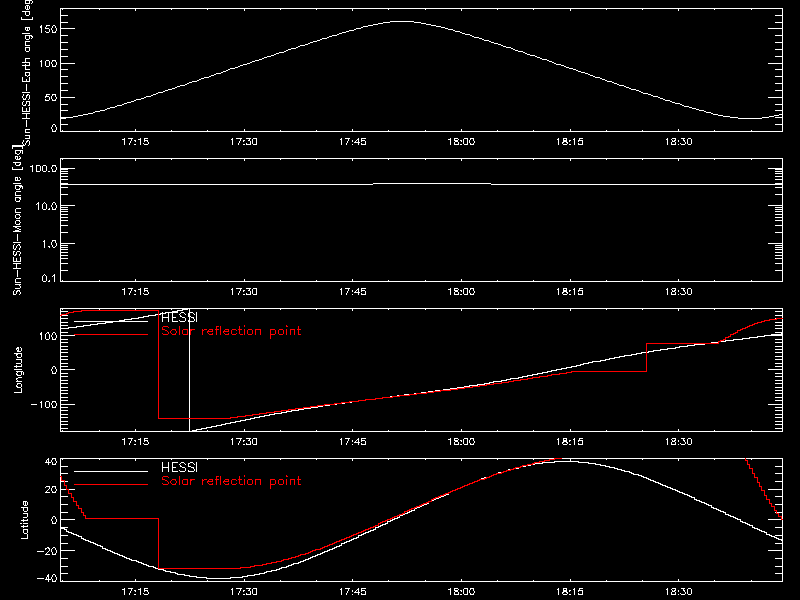Click the 17:15 label under Earth angle plot
The width and height of the screenshot is (800, 600).
[135, 142]
